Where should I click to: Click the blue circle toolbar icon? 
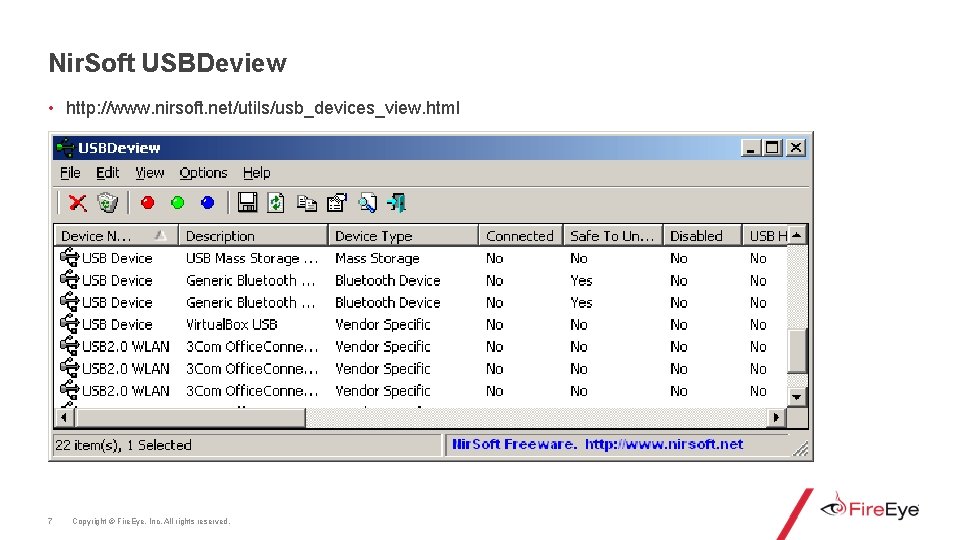pos(208,203)
